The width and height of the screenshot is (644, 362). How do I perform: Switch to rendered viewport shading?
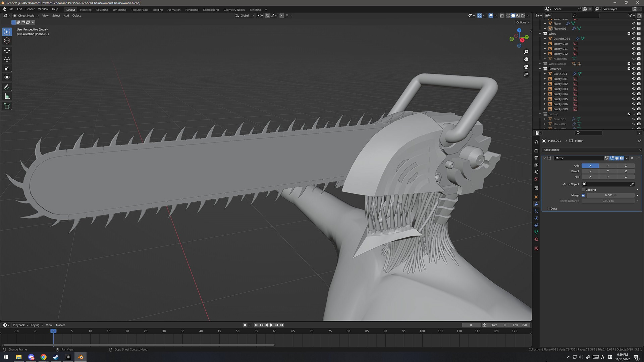tap(523, 16)
